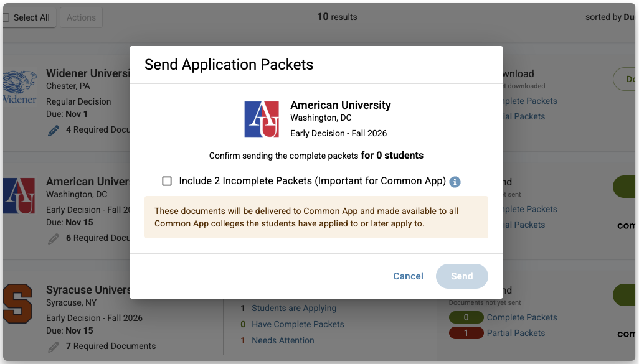Click the Syracuse University S logo
The image size is (639, 364).
pos(17,304)
